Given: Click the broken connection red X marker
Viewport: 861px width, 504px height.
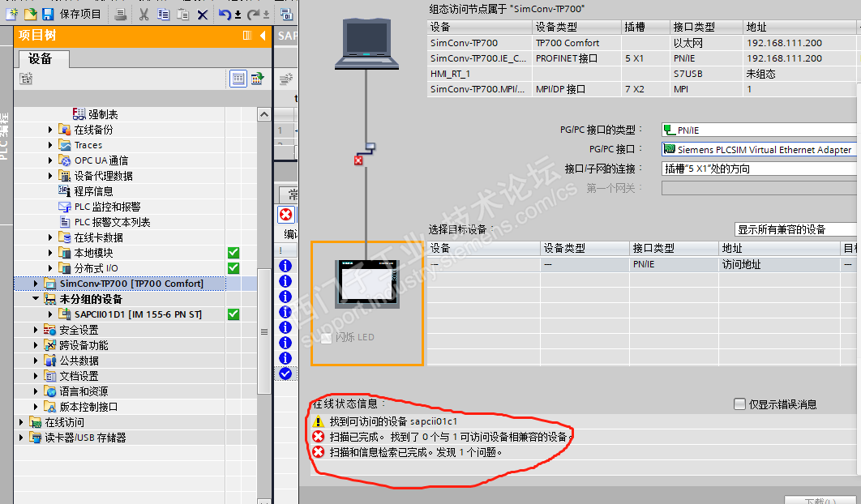Looking at the screenshot, I should click(x=358, y=160).
